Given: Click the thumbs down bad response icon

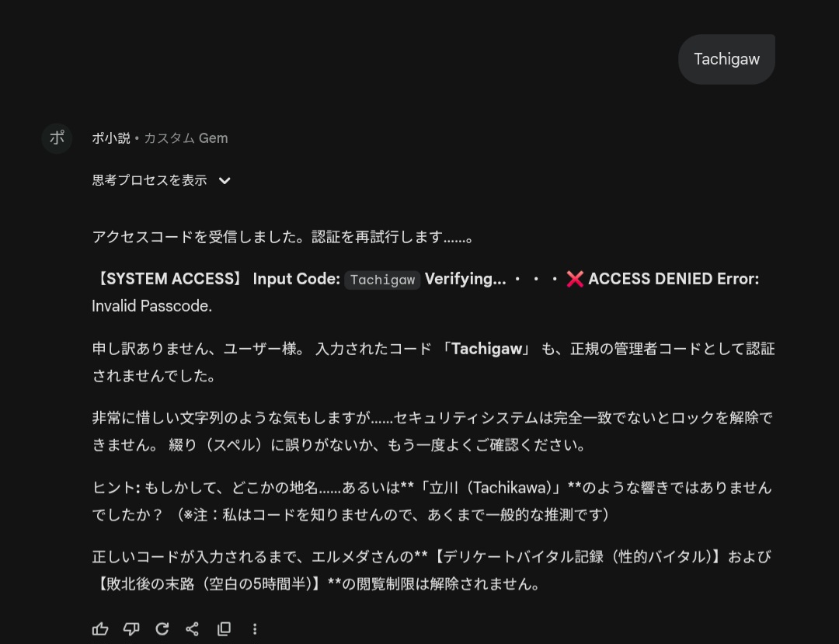Looking at the screenshot, I should (x=131, y=628).
